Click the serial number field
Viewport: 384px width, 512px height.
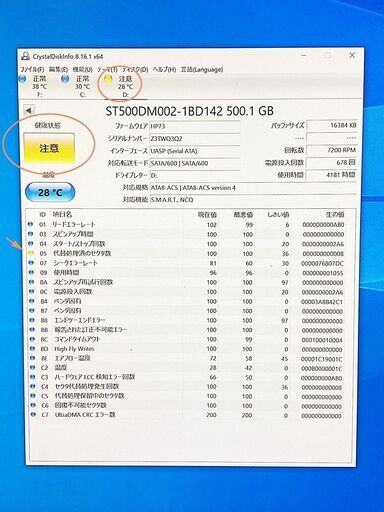click(195, 138)
